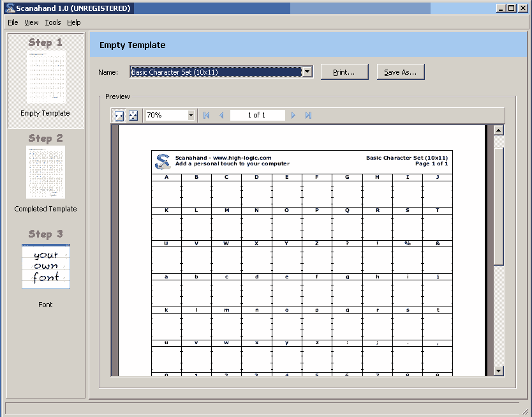Click the Empty Template panel heading
532x417 pixels.
pos(132,45)
